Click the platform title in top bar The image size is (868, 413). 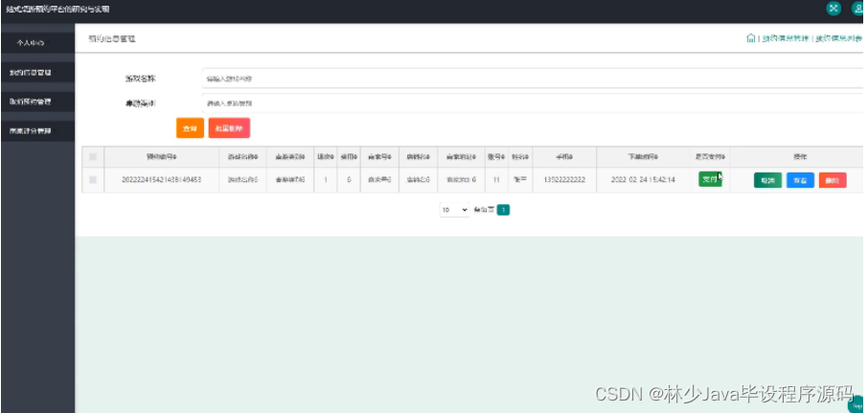pyautogui.click(x=57, y=9)
